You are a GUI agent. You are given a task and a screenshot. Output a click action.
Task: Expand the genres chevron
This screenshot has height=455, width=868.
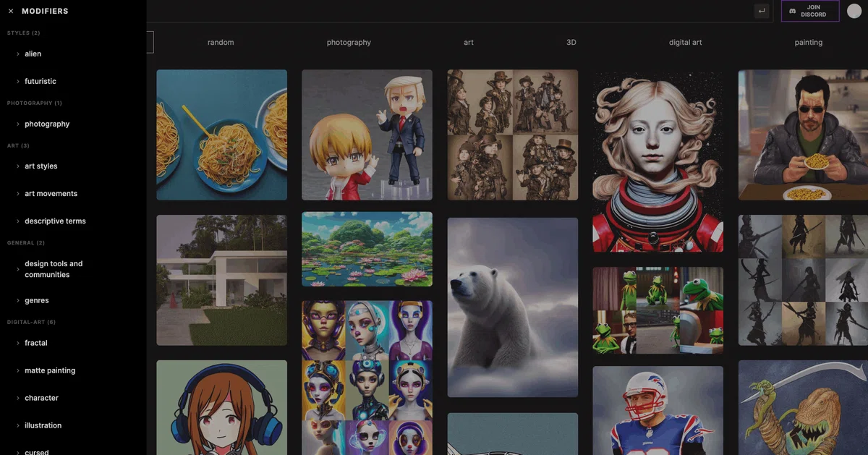tap(18, 301)
